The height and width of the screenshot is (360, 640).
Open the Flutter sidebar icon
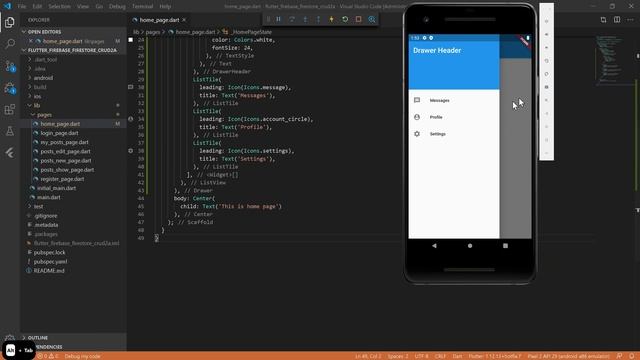point(10,153)
